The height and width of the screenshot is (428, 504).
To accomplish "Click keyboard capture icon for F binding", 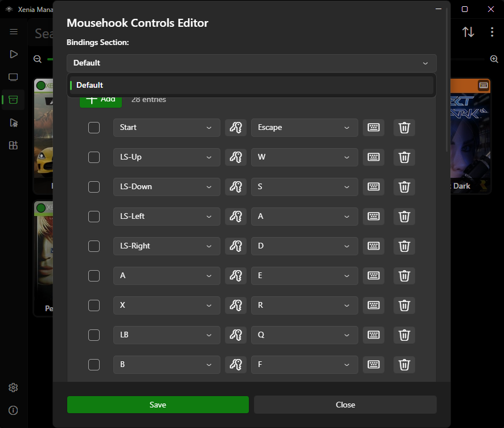I will (x=374, y=365).
